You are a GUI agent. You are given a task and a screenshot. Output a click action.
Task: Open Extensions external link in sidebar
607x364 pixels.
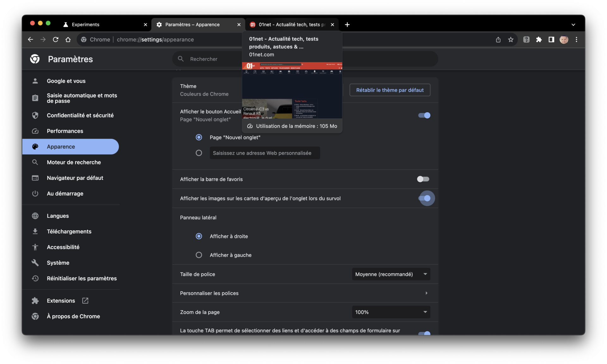tap(61, 300)
